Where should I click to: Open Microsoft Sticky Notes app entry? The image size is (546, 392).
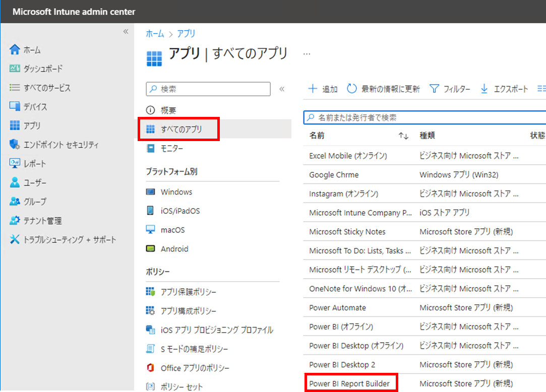pyautogui.click(x=347, y=231)
